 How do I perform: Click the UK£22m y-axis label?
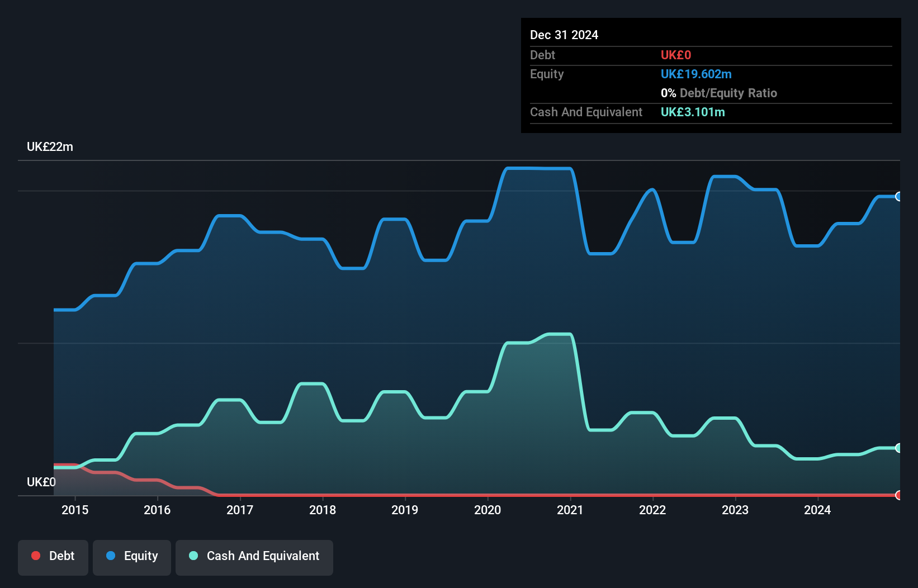[x=50, y=147]
